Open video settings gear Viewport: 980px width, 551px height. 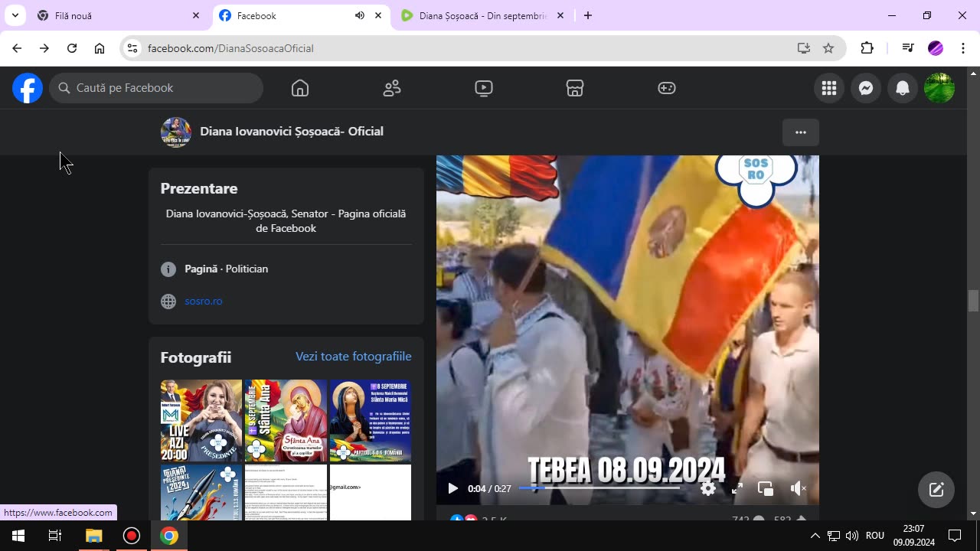[708, 488]
